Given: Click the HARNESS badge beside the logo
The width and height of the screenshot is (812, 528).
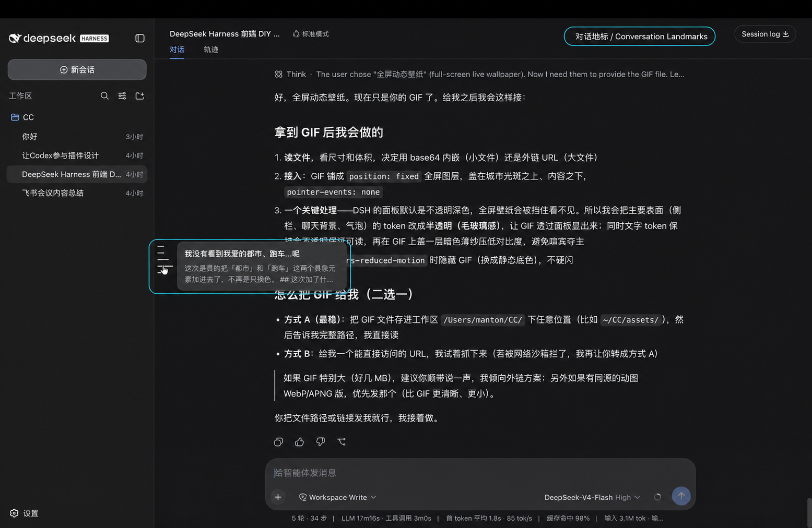Looking at the screenshot, I should [x=95, y=39].
